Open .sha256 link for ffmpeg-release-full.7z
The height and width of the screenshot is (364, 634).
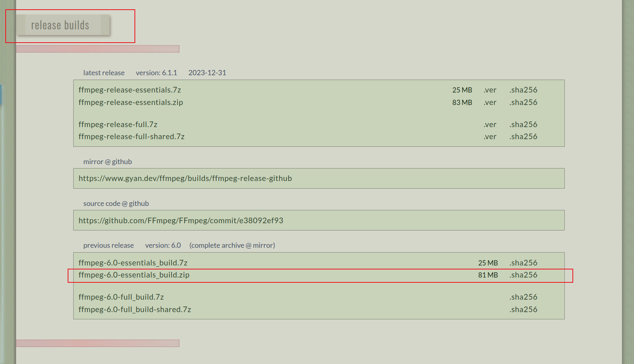click(523, 124)
